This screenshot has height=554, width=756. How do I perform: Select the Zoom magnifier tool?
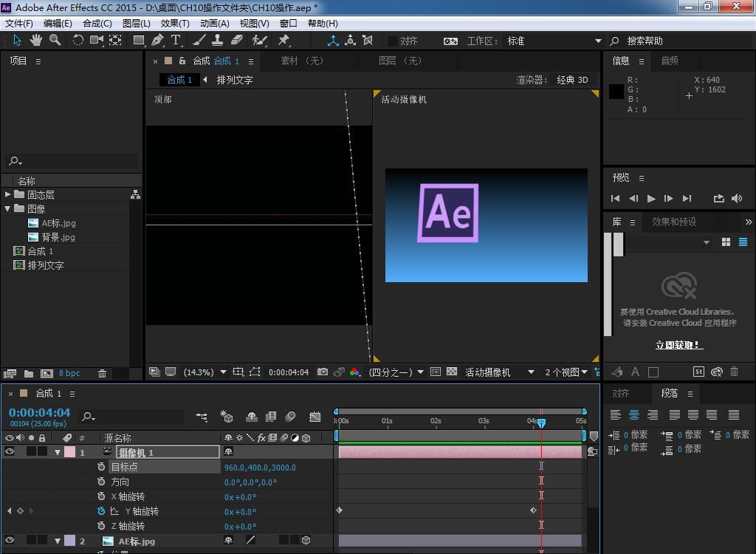point(55,40)
